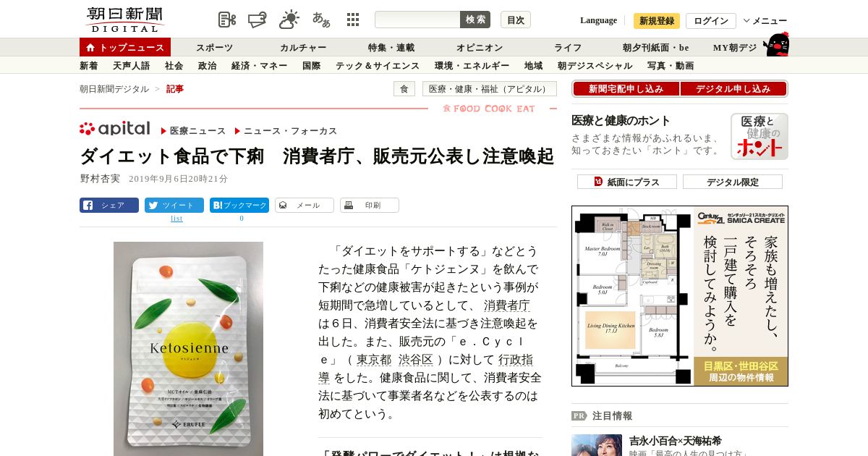Click the 東京都 keyword link
Image resolution: width=868 pixels, height=456 pixels.
click(x=374, y=360)
